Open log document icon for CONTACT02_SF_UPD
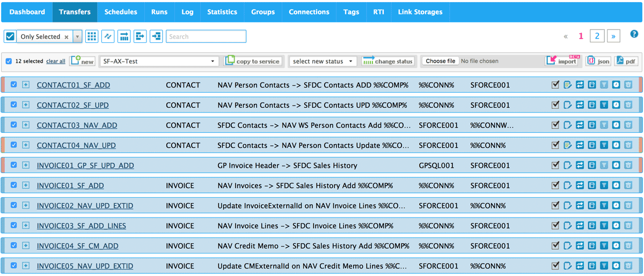 point(592,105)
